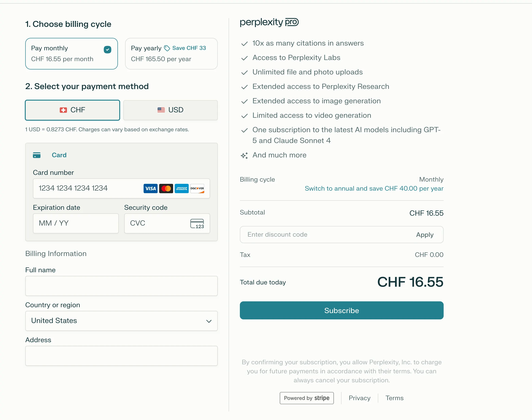Click the Discover card logo
The height and width of the screenshot is (420, 532).
point(197,188)
